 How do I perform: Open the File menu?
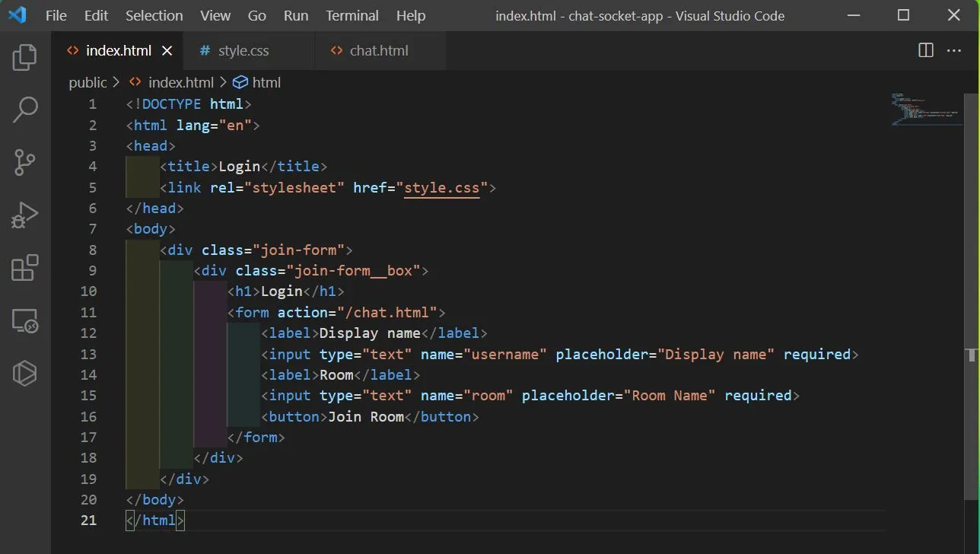point(56,15)
